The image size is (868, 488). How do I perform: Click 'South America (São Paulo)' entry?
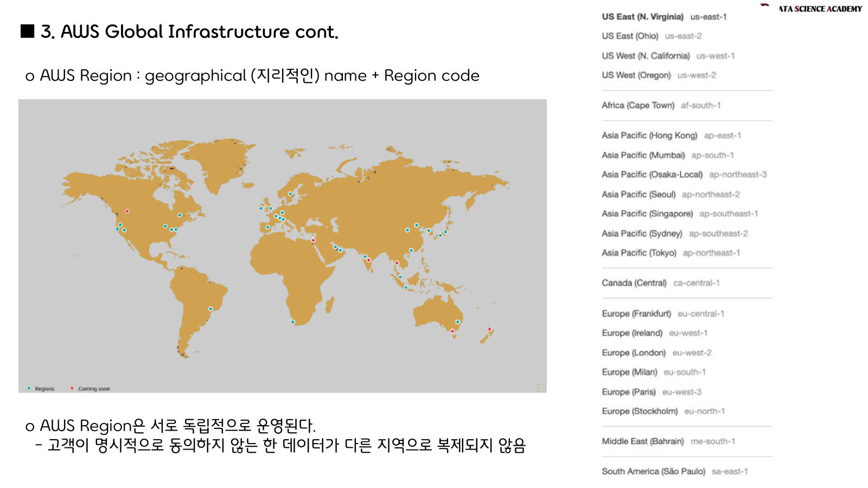coord(654,472)
